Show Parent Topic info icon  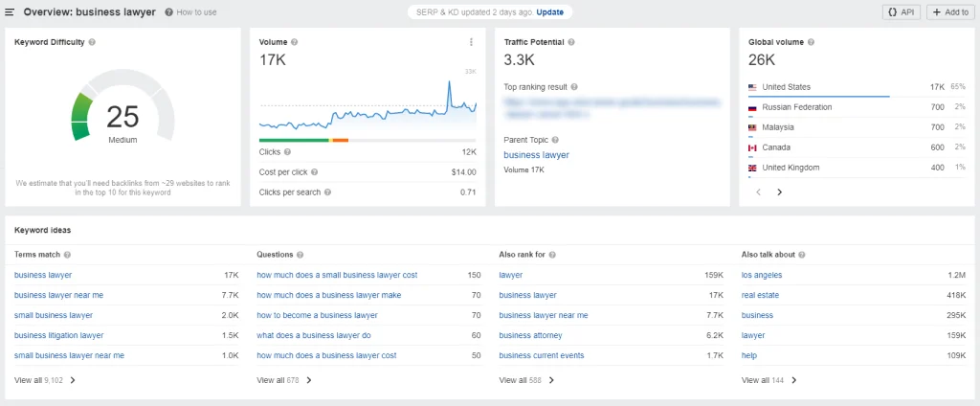pyautogui.click(x=555, y=140)
